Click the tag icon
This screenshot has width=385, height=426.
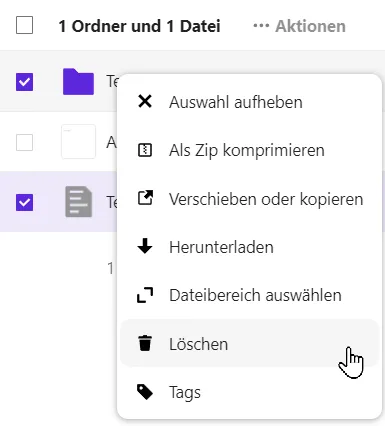(145, 392)
